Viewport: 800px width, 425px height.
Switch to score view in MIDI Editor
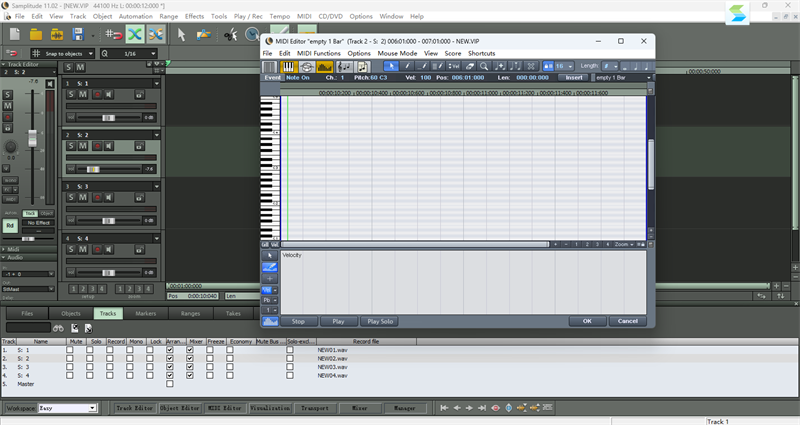[x=343, y=66]
